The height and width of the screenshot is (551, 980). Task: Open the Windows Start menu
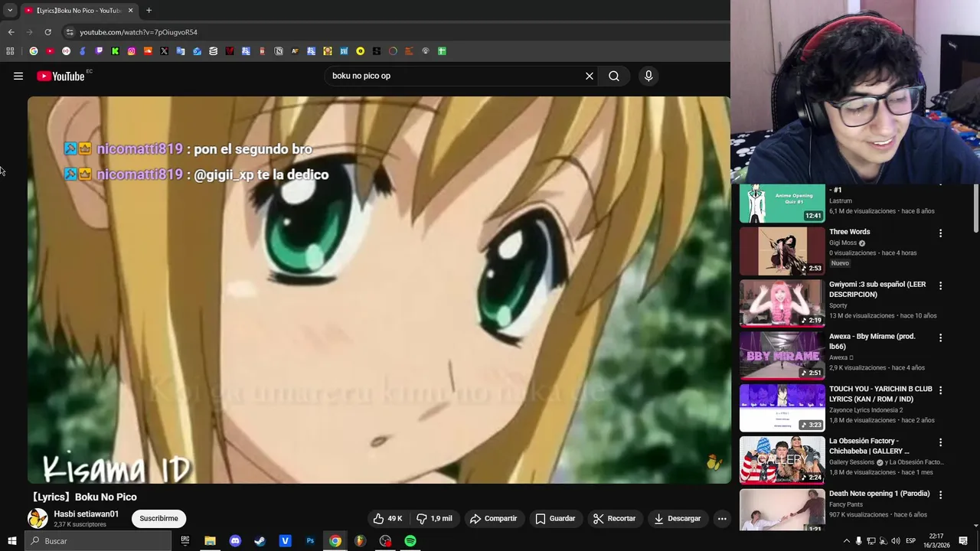pos(11,541)
